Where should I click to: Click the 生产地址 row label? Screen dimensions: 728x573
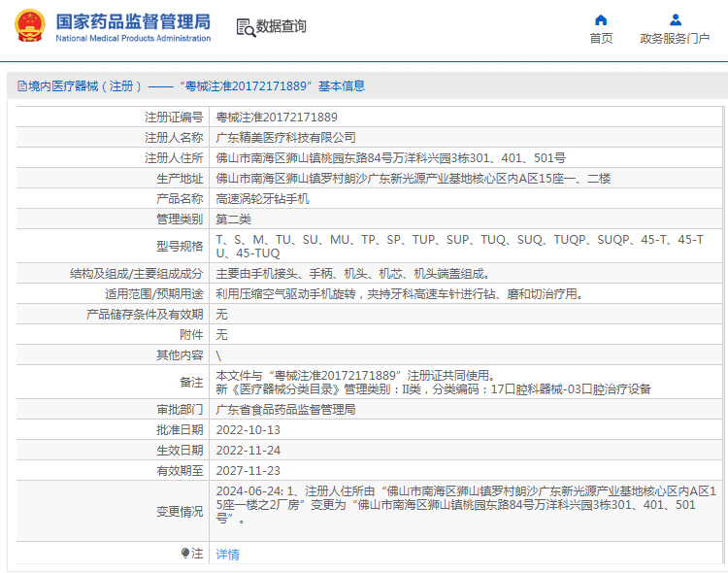click(180, 179)
